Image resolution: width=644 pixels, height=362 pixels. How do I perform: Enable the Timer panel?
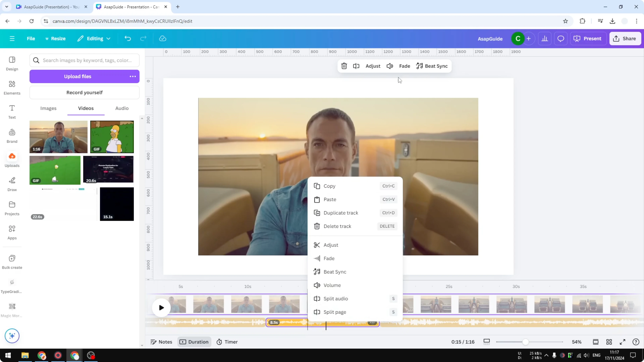[x=227, y=342]
